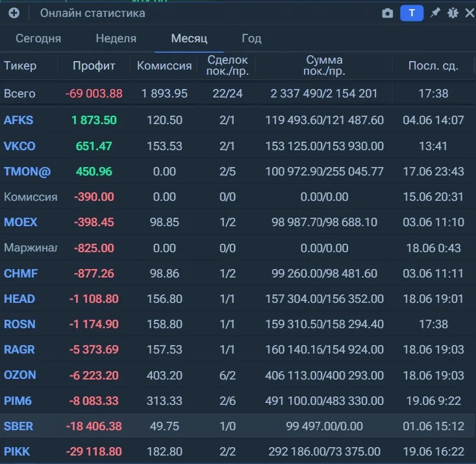476x464 pixels.
Task: Click AFKS last trade 04.06 14:07
Action: pos(433,120)
